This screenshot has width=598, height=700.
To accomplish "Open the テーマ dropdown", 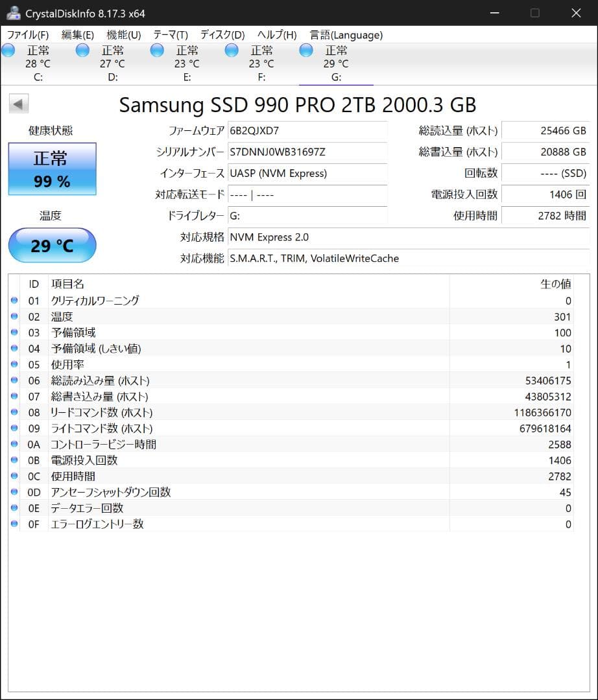I will click(170, 35).
